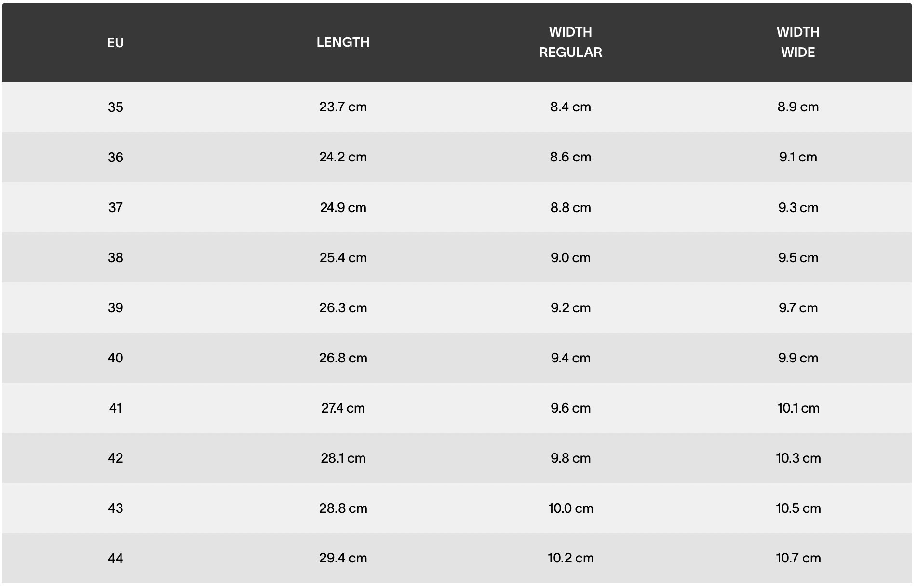The image size is (917, 588).
Task: Select EU size 35 cell
Action: click(115, 107)
